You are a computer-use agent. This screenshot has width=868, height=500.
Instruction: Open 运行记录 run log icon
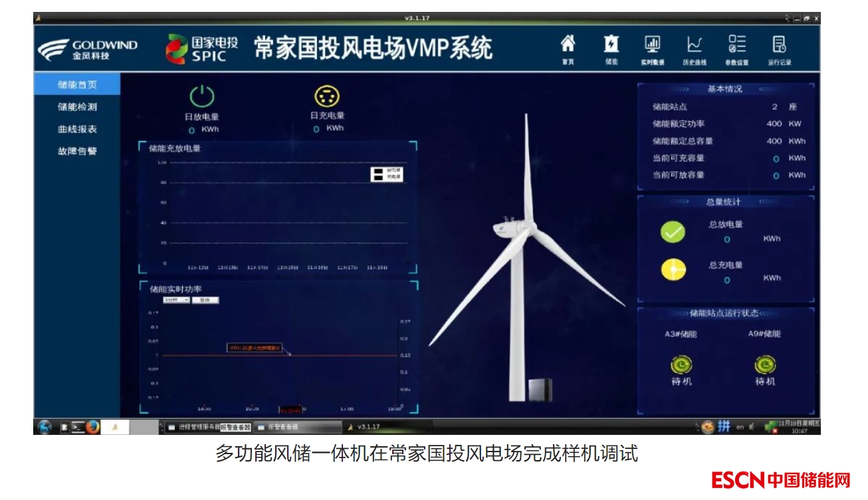tap(779, 47)
